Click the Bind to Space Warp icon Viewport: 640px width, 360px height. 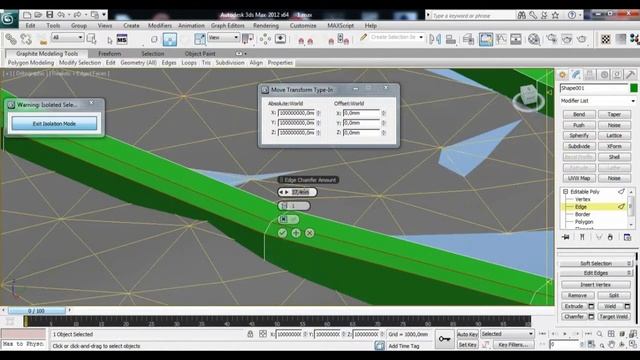click(43, 40)
